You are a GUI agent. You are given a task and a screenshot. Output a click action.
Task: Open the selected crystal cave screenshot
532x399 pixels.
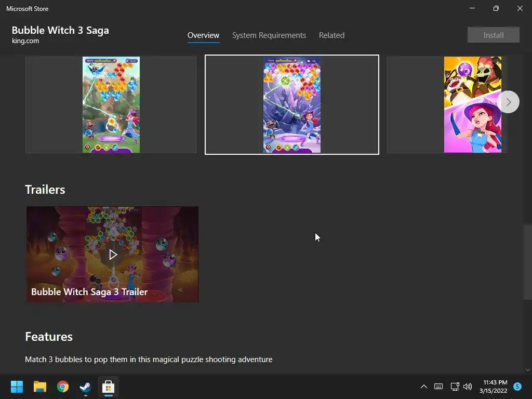pyautogui.click(x=292, y=104)
